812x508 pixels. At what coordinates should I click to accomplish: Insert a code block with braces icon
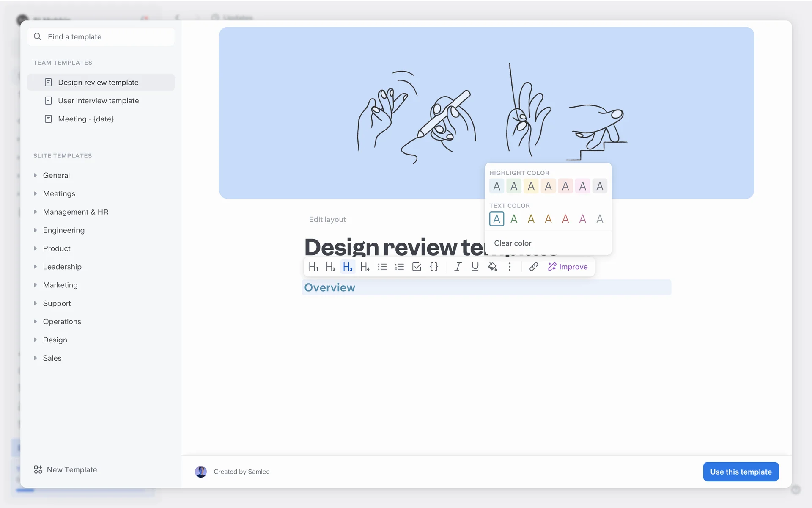pos(434,267)
